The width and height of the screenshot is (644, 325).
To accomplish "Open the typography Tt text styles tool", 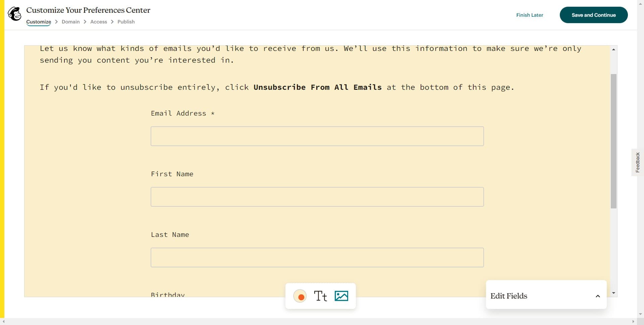I will (x=320, y=296).
